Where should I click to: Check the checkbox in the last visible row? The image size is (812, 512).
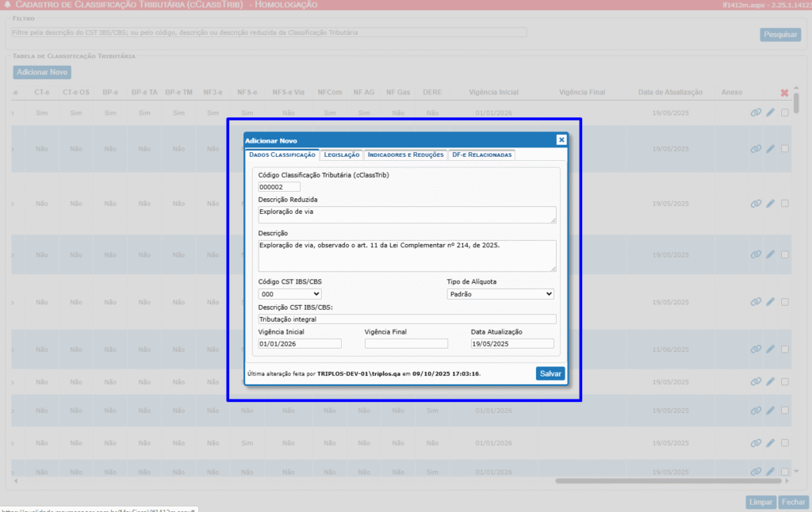tap(784, 472)
